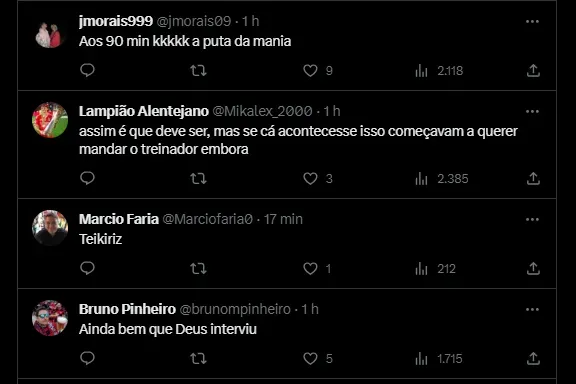Reply to Marcio Faria's Teikiriz tweet
The width and height of the screenshot is (576, 384).
[x=87, y=268]
